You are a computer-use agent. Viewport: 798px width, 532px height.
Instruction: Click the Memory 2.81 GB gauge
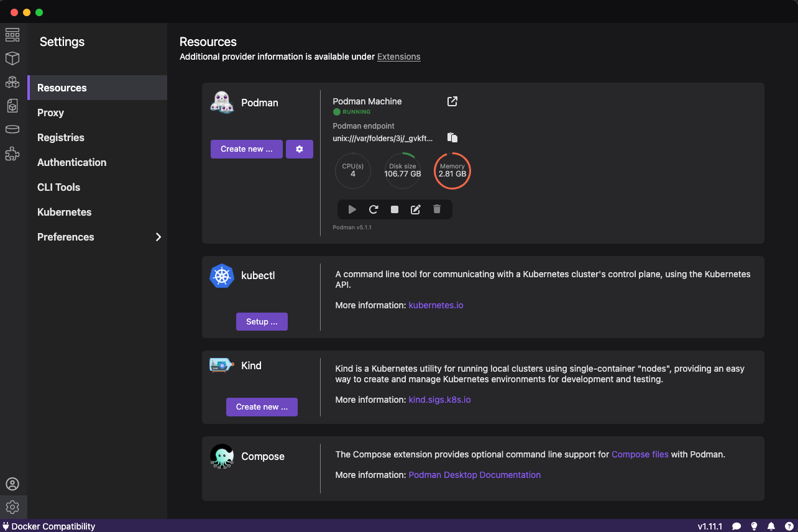coord(452,170)
